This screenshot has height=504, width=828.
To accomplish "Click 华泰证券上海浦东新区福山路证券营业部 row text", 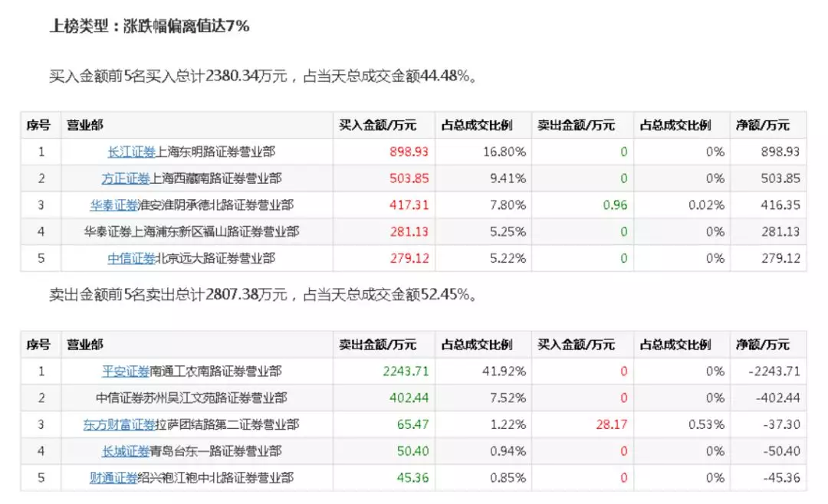I will coord(191,231).
